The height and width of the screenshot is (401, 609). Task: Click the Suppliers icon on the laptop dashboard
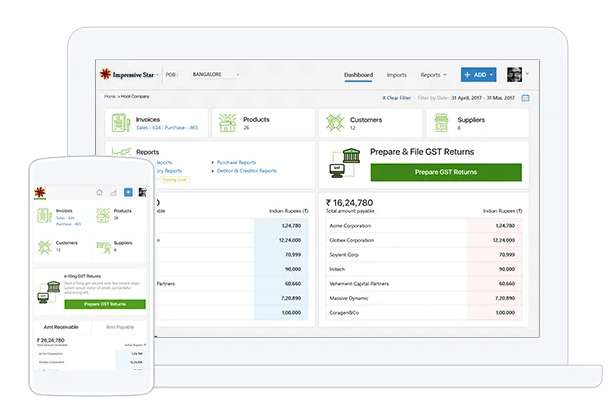click(x=442, y=124)
